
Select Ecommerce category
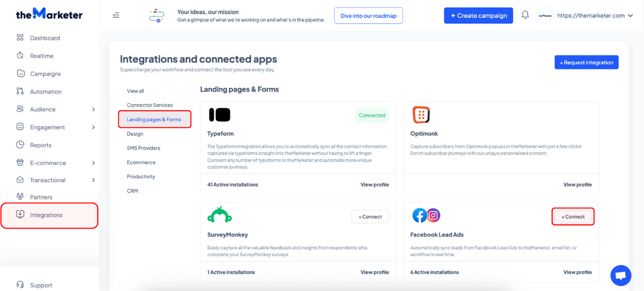(x=141, y=162)
